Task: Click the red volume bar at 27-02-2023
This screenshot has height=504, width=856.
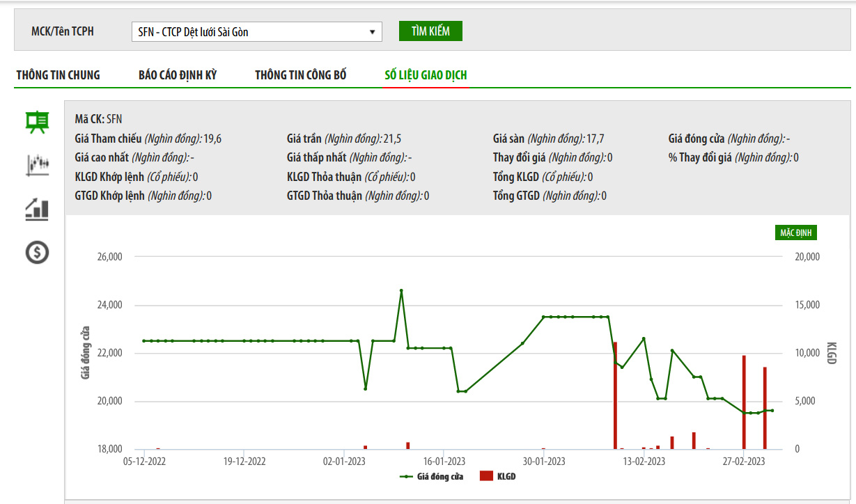Action: pos(744,402)
